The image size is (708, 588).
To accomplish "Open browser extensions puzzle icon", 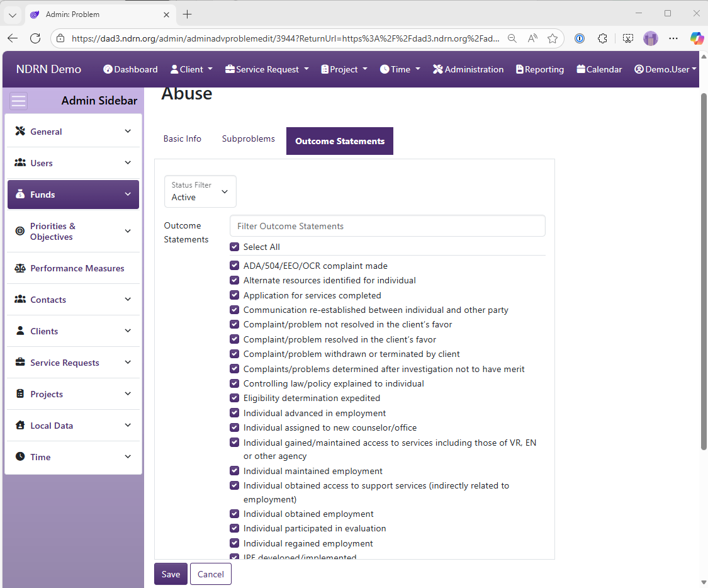I will coord(602,38).
